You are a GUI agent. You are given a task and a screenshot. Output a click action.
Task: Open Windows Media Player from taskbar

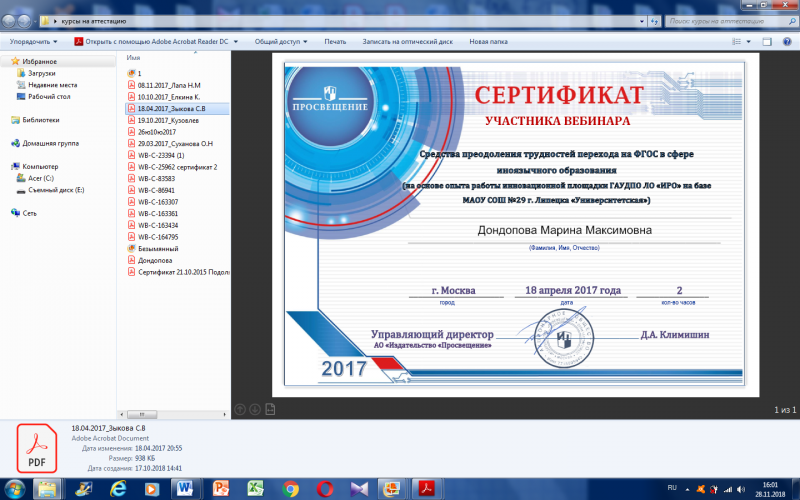coord(152,489)
